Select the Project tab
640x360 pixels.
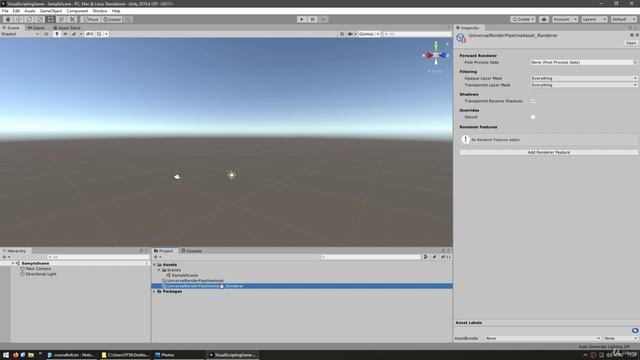[x=164, y=251]
